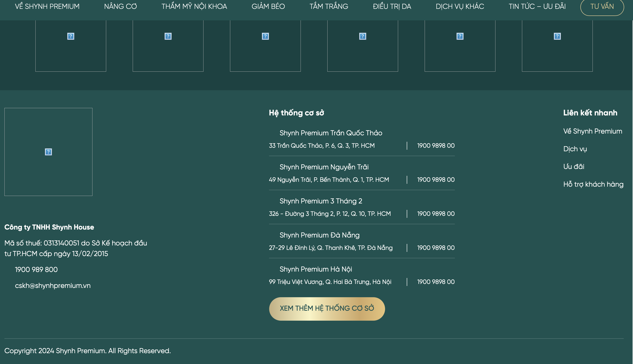Viewport: 633px width, 364px height.
Task: Click cskh@shynhpremium.vn email address
Action: point(52,285)
